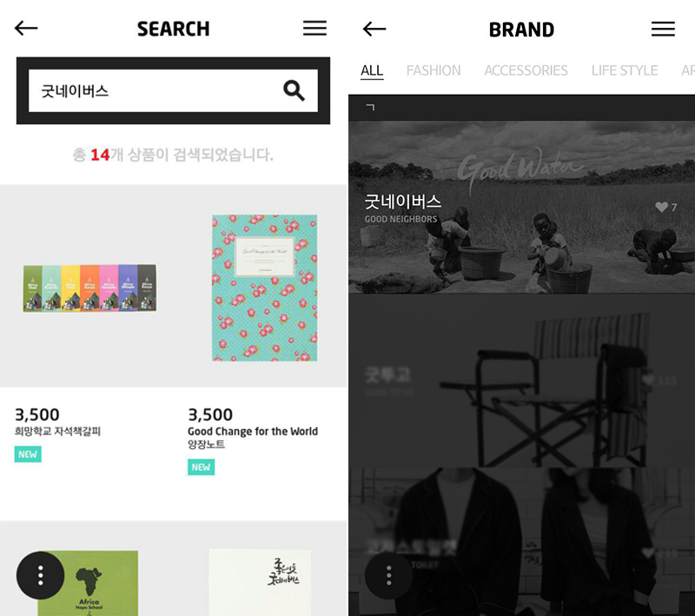Open the colorful bookmark set product image
This screenshot has height=616, width=695.
pos(89,288)
